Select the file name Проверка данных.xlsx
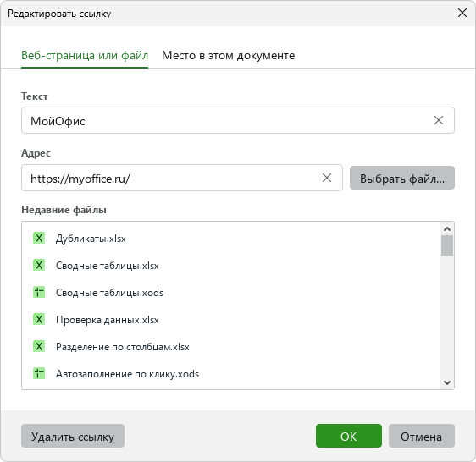476x462 pixels. tap(108, 320)
